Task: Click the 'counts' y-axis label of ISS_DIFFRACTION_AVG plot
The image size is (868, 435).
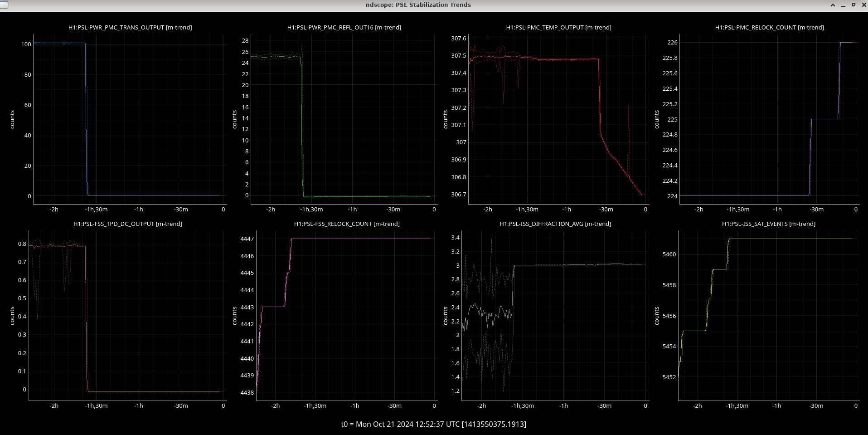Action: point(446,316)
